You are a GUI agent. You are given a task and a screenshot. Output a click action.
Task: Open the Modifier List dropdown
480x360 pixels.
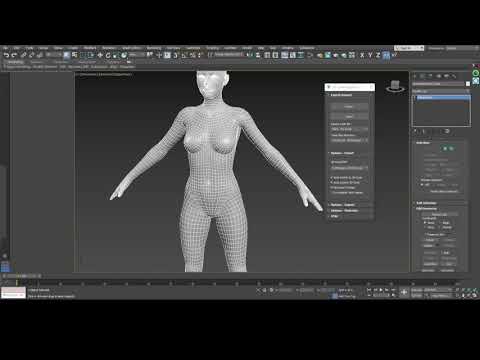tap(441, 91)
